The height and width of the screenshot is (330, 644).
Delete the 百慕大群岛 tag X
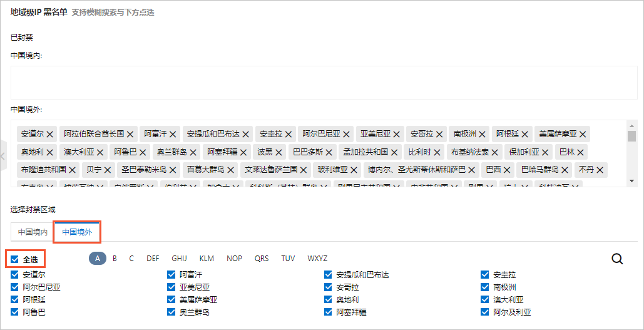pos(230,170)
